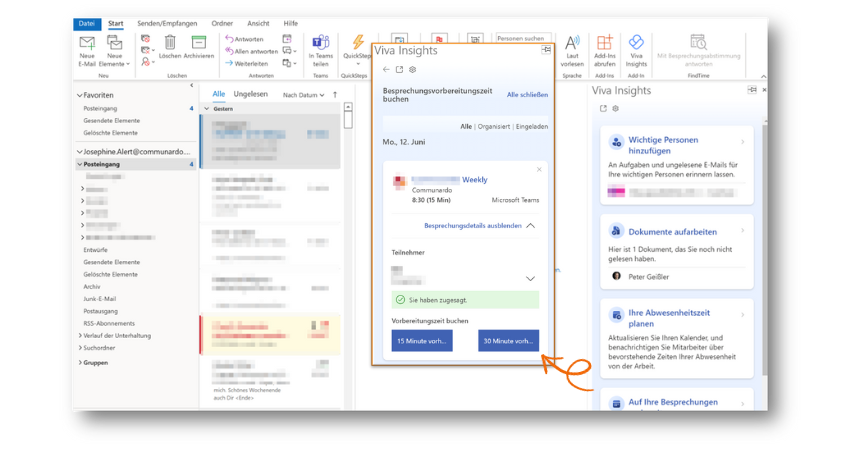Start Laut vorlesen read aloud
The image size is (850, 450).
[572, 51]
